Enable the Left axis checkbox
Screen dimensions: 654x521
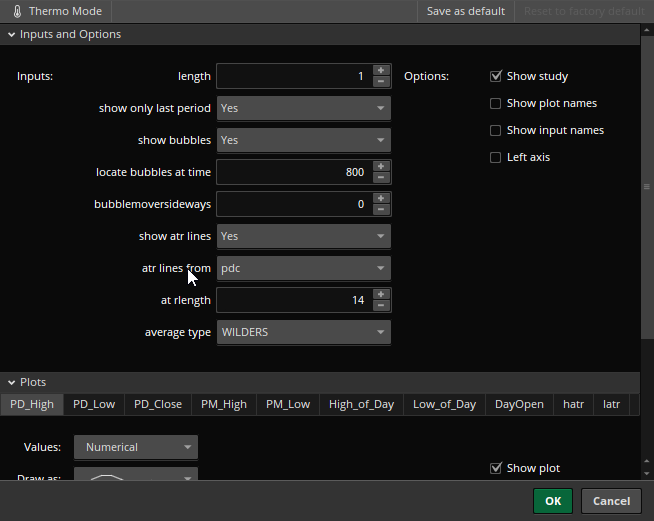pos(496,157)
